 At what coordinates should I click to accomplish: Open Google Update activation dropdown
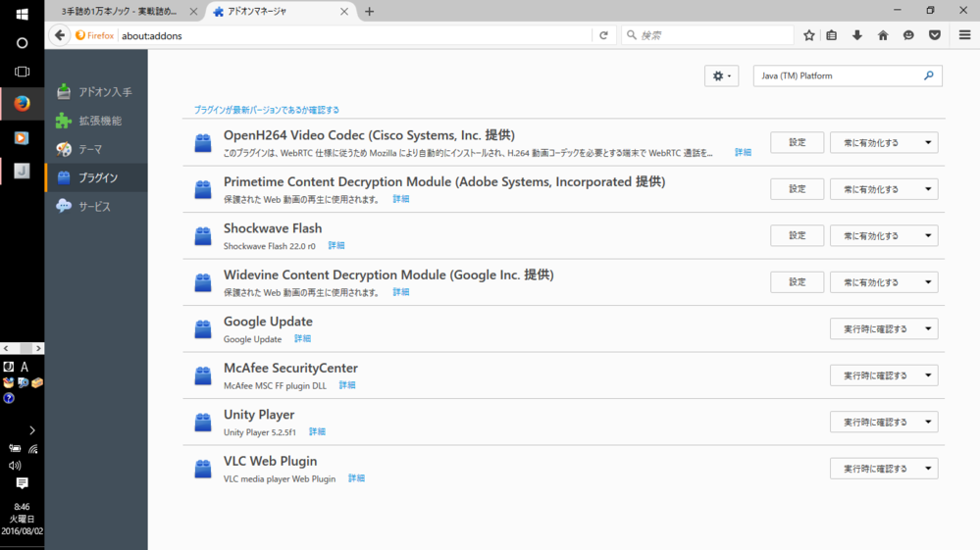click(x=884, y=328)
